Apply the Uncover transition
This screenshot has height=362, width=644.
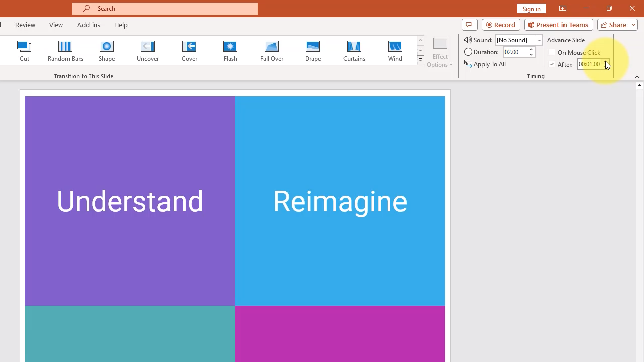(148, 51)
